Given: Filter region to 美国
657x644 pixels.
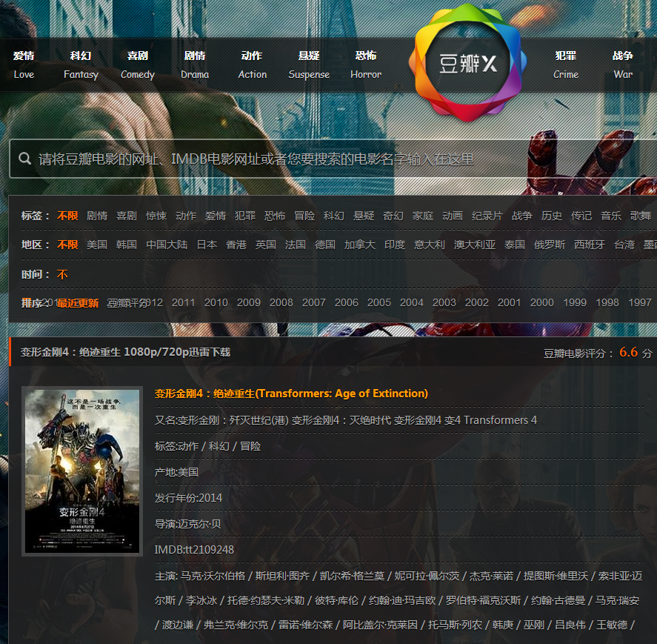Looking at the screenshot, I should 97,245.
